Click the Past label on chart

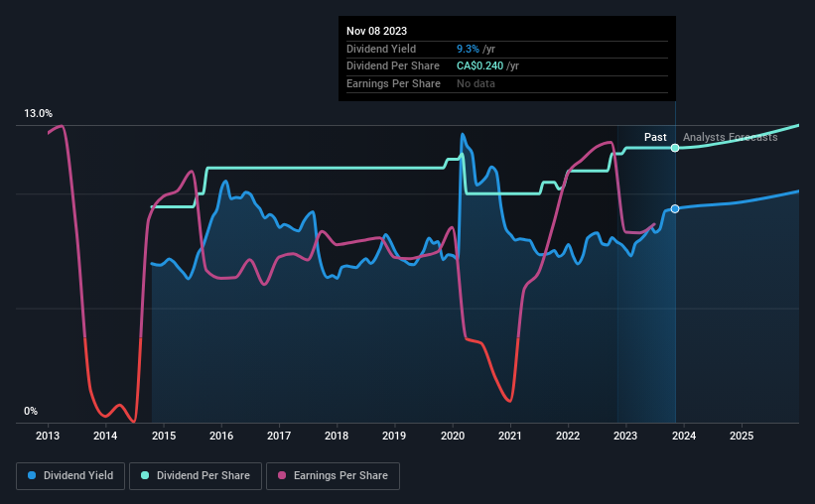point(655,137)
